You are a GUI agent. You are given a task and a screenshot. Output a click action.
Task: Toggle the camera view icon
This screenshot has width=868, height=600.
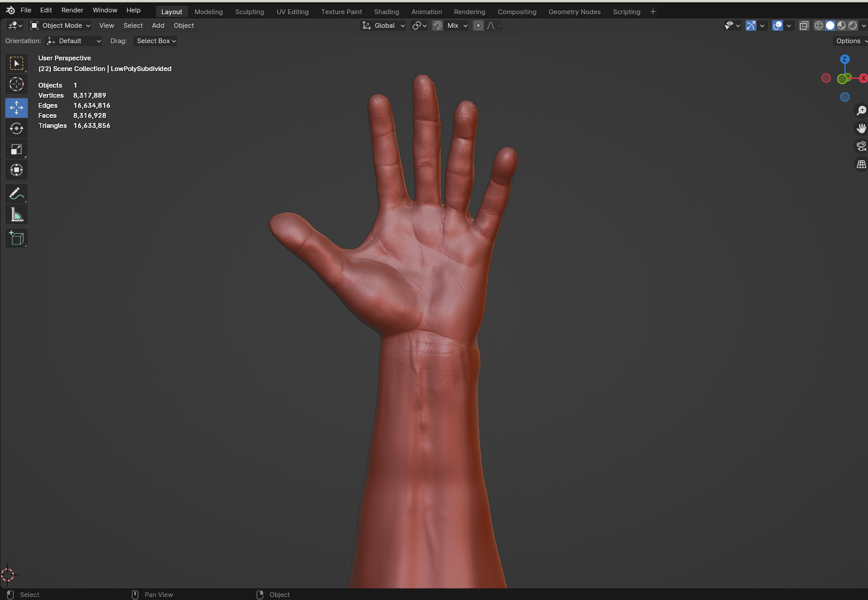[x=861, y=146]
